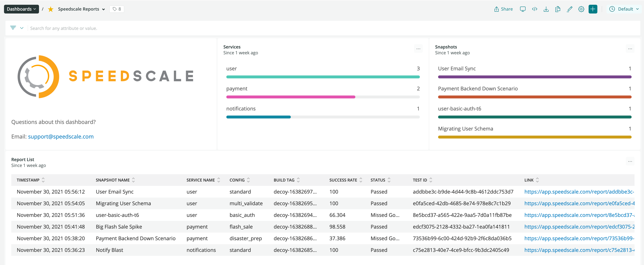Open the Dashboards dropdown

[21, 9]
